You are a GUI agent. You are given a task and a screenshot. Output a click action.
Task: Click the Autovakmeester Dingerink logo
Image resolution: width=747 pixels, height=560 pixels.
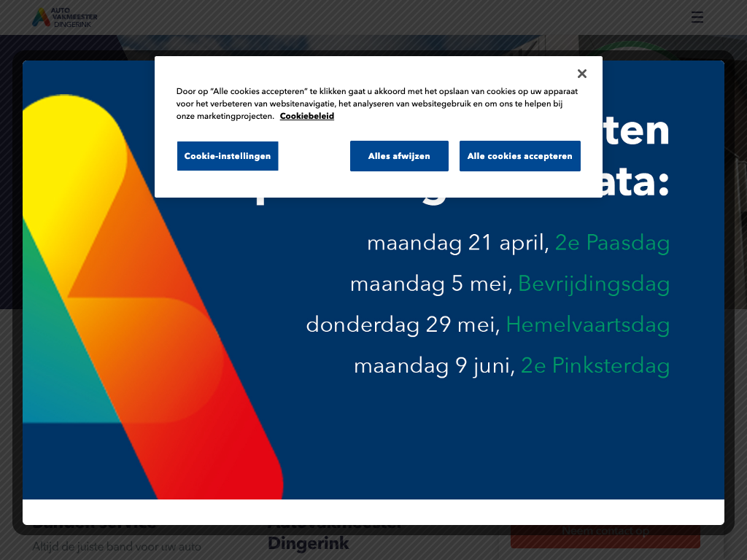click(65, 17)
